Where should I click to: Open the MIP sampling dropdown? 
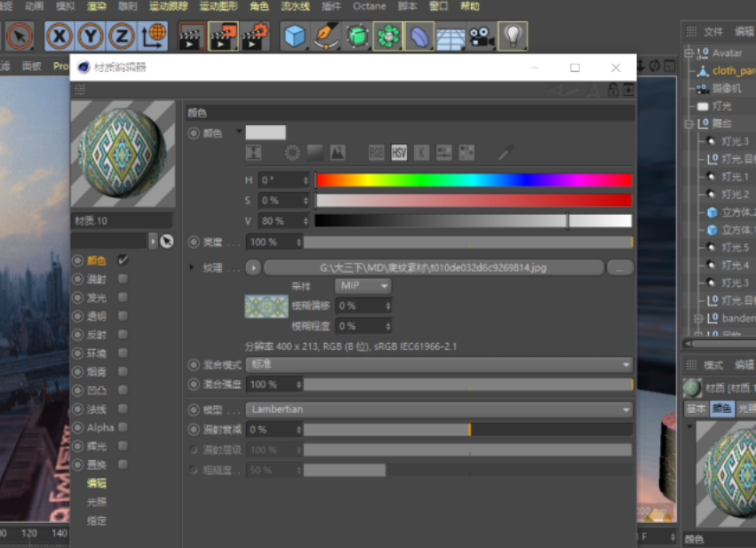pos(363,286)
